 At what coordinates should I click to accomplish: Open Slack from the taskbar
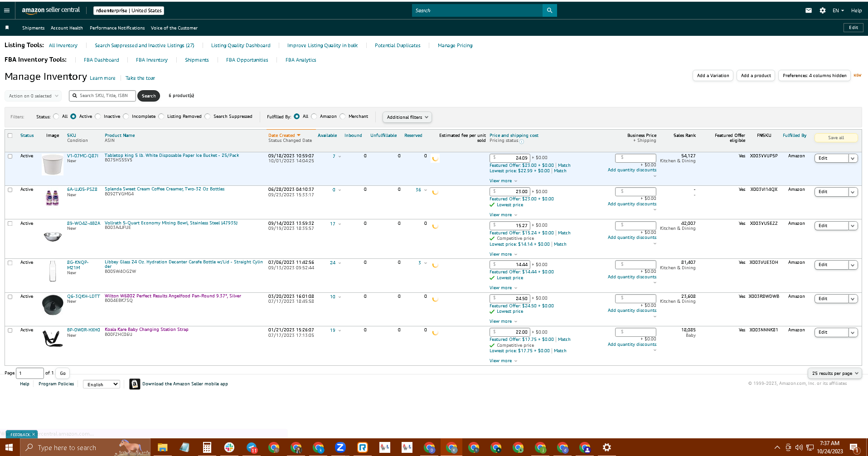click(229, 447)
